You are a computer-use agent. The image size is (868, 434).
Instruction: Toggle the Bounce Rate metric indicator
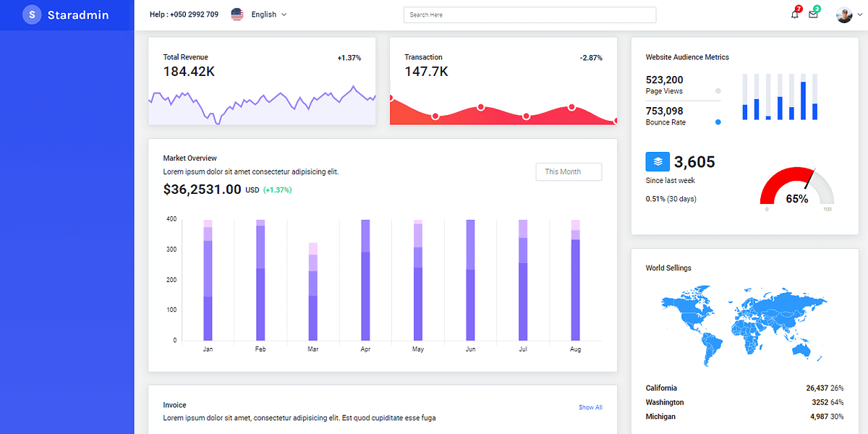[717, 122]
